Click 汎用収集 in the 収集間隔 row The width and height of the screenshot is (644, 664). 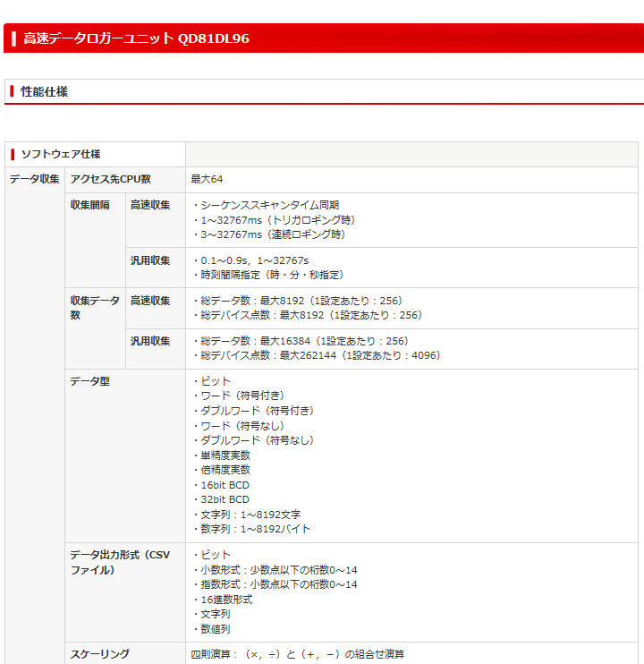[156, 268]
